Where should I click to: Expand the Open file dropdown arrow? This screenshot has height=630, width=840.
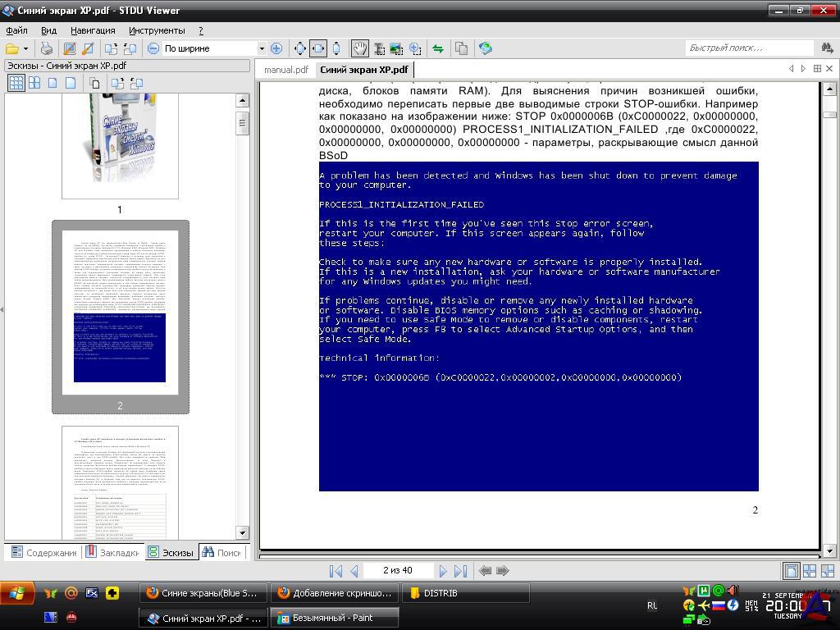coord(26,48)
